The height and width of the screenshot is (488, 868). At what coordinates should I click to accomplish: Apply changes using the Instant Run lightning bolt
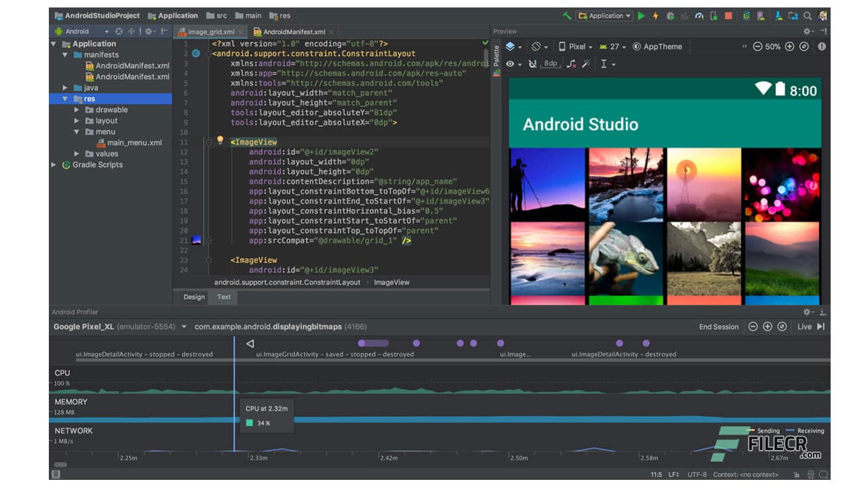point(656,15)
